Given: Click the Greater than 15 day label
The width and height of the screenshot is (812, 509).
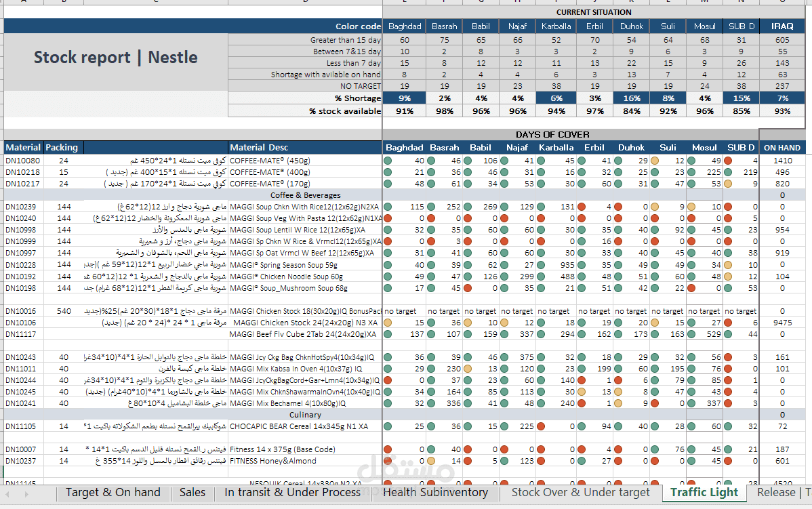Looking at the screenshot, I should 346,41.
